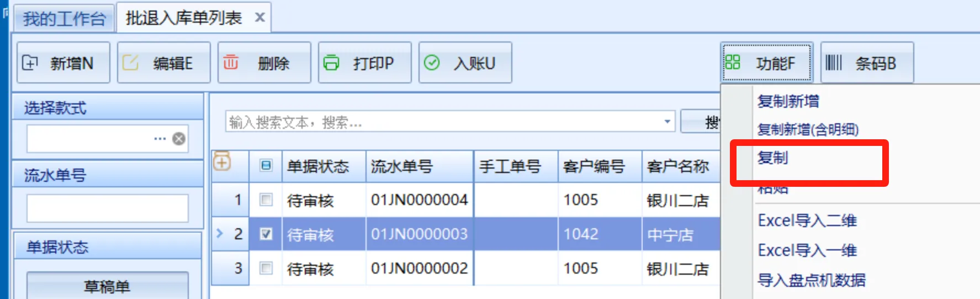Viewport: 980px width, 299px height.
Task: Switch to the 我的工作台 tab
Action: click(x=64, y=19)
